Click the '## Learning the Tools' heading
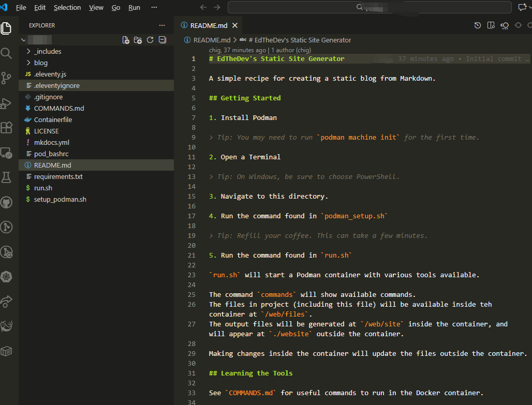Screen dimensions: 532x405 250,373
